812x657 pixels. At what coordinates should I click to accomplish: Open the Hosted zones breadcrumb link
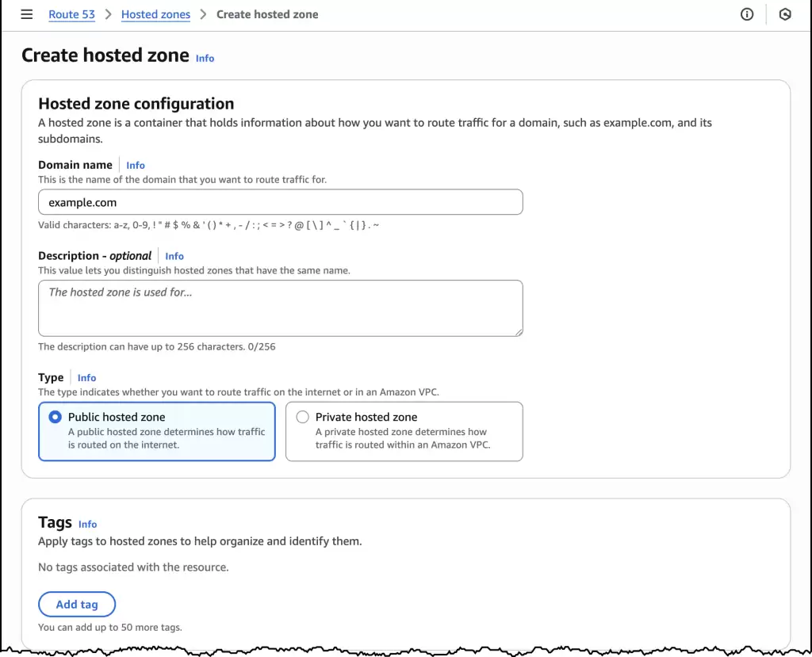(x=155, y=13)
